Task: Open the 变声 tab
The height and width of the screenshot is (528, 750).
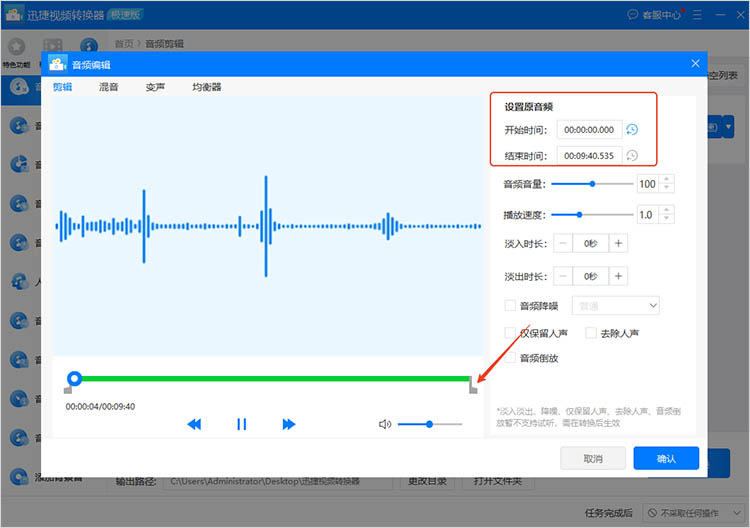Action: [155, 87]
